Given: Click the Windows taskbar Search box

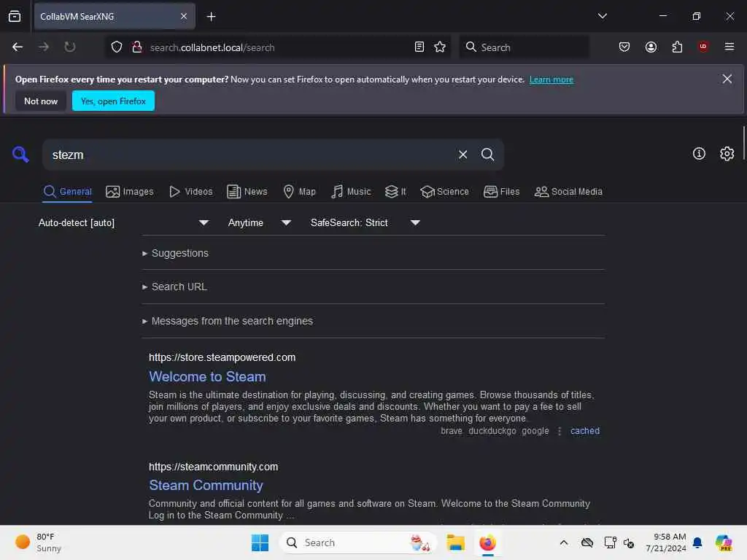Looking at the screenshot, I should [358, 542].
